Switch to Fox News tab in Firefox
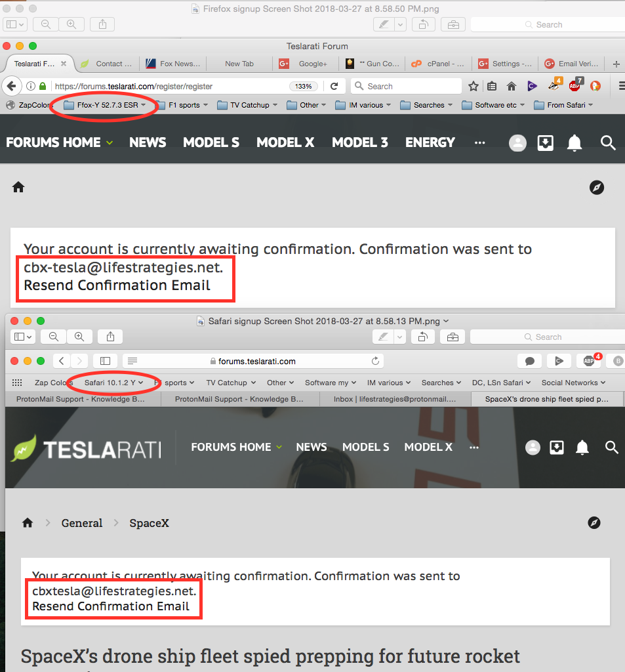 click(174, 64)
